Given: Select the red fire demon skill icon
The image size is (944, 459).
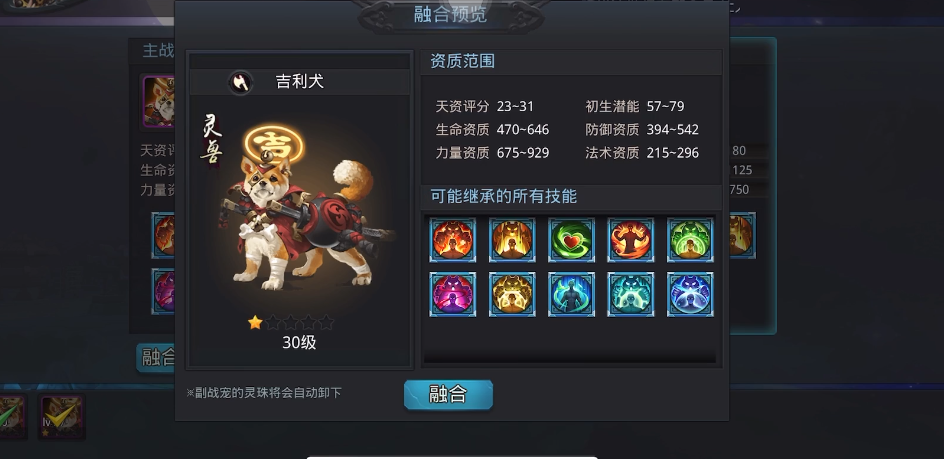Looking at the screenshot, I should point(453,240).
